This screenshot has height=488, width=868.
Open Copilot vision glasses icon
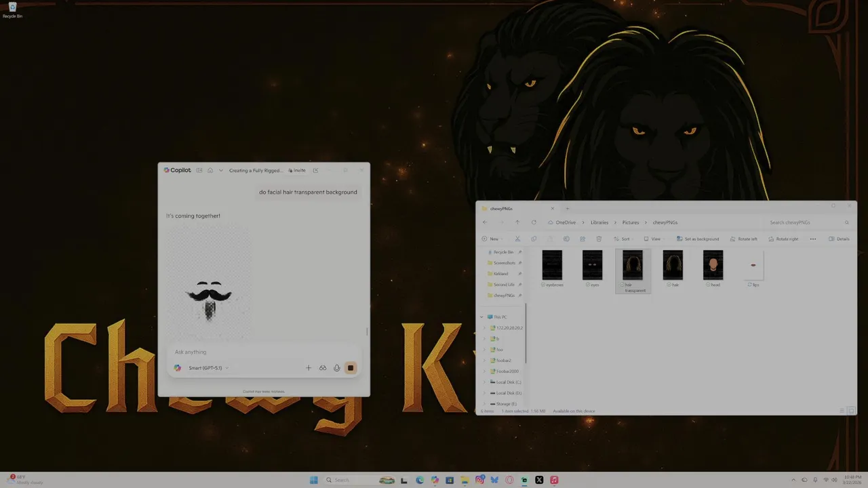click(323, 368)
